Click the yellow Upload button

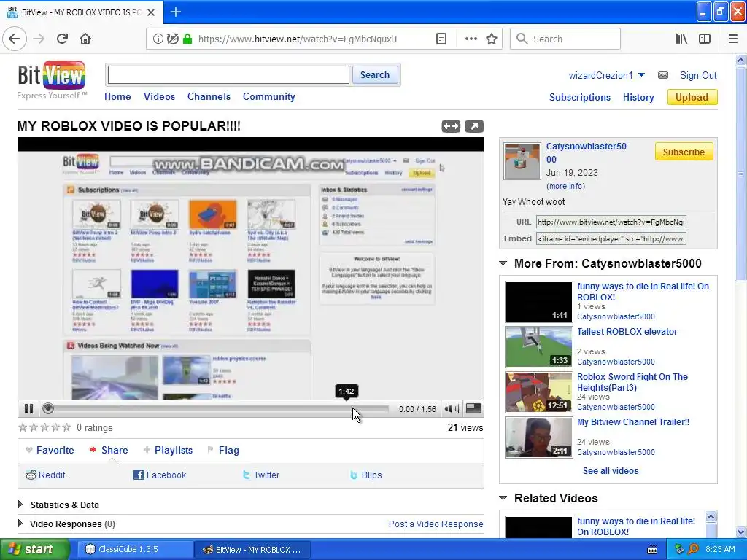point(692,97)
